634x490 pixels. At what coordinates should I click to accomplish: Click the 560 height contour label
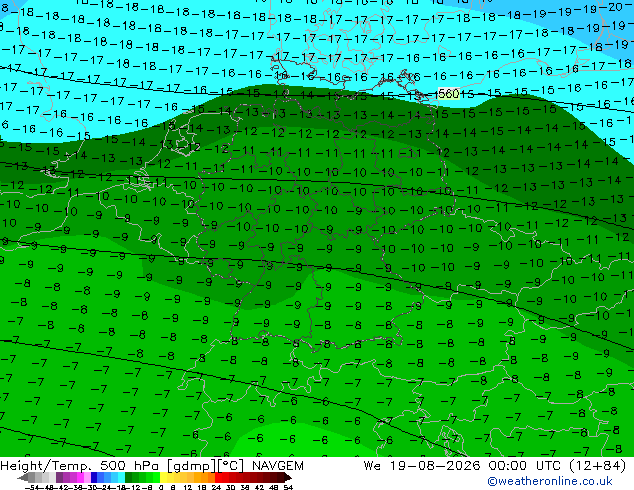(448, 94)
